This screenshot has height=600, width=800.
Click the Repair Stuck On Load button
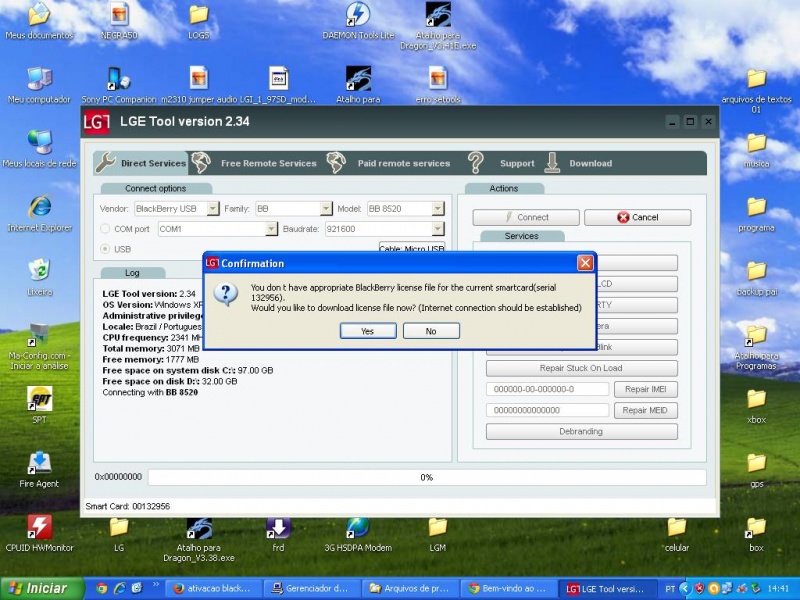tap(582, 368)
